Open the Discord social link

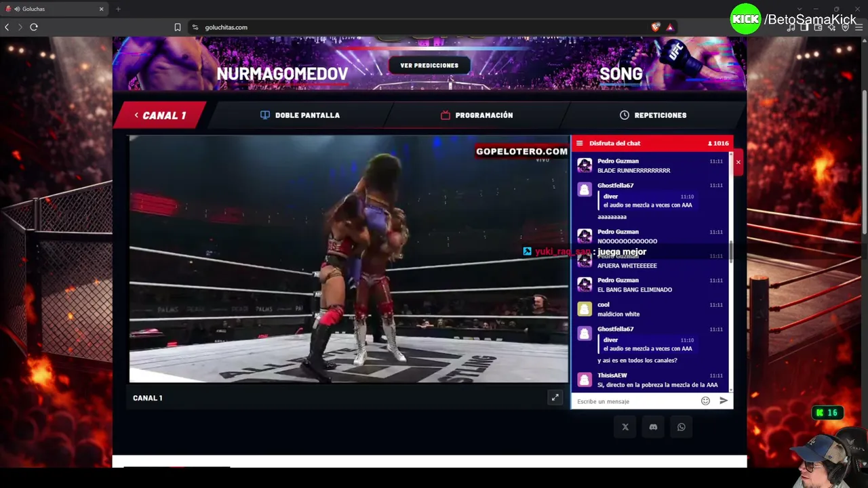pyautogui.click(x=653, y=427)
